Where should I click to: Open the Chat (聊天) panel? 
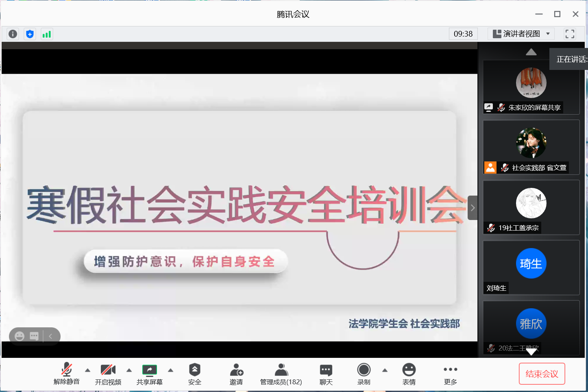click(x=326, y=374)
